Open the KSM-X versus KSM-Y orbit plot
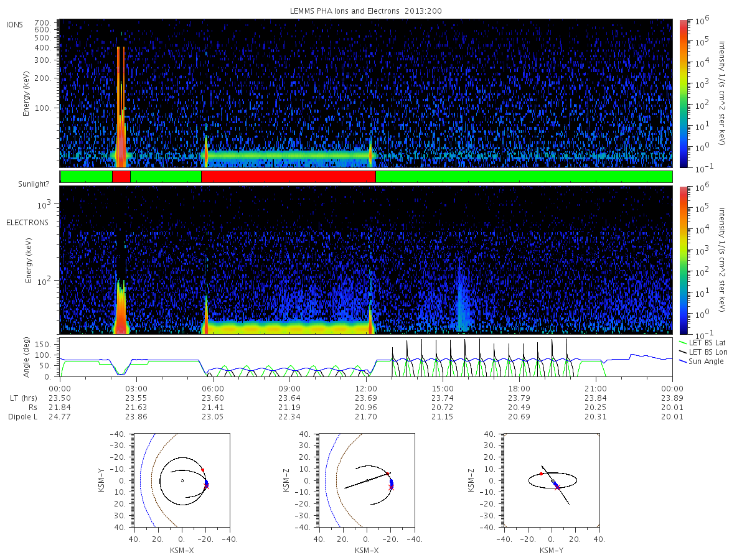Viewport: 747px width, 560px height. 182,480
